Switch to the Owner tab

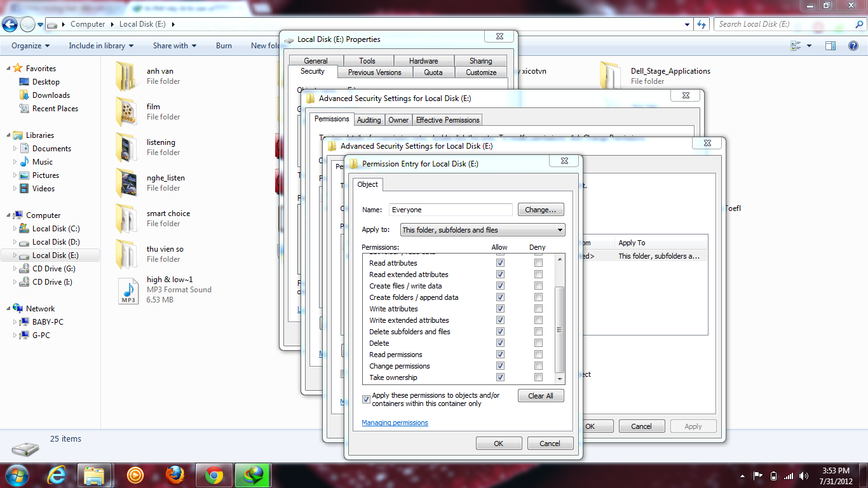[x=398, y=120]
